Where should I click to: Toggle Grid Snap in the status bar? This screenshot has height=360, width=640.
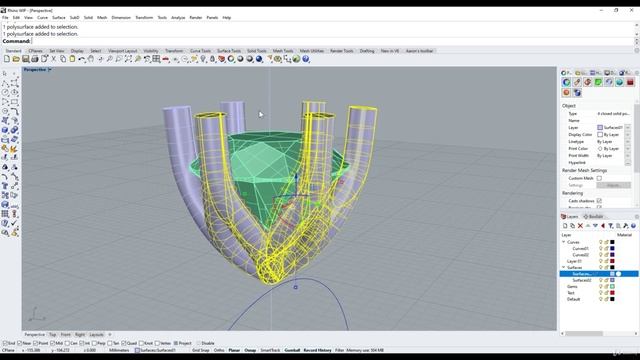pos(200,350)
